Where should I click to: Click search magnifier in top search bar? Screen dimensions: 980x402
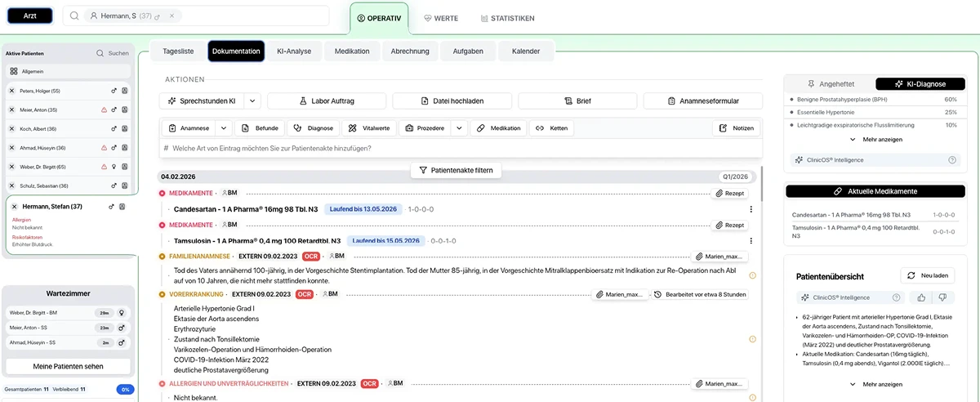tap(73, 16)
